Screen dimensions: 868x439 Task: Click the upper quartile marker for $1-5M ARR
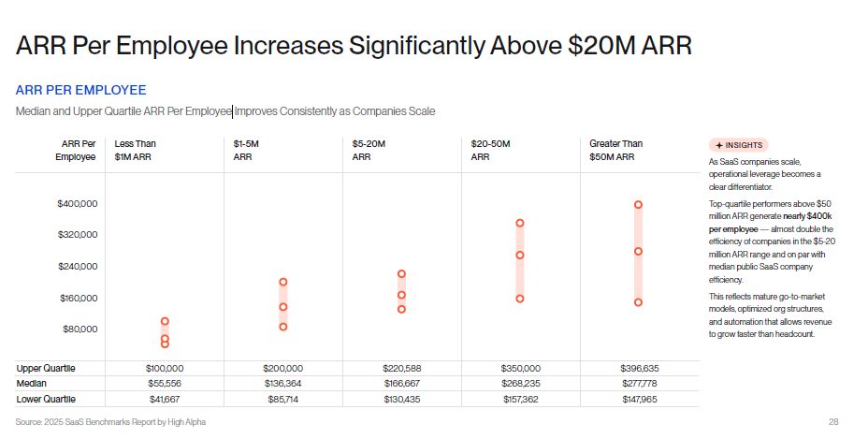point(282,282)
